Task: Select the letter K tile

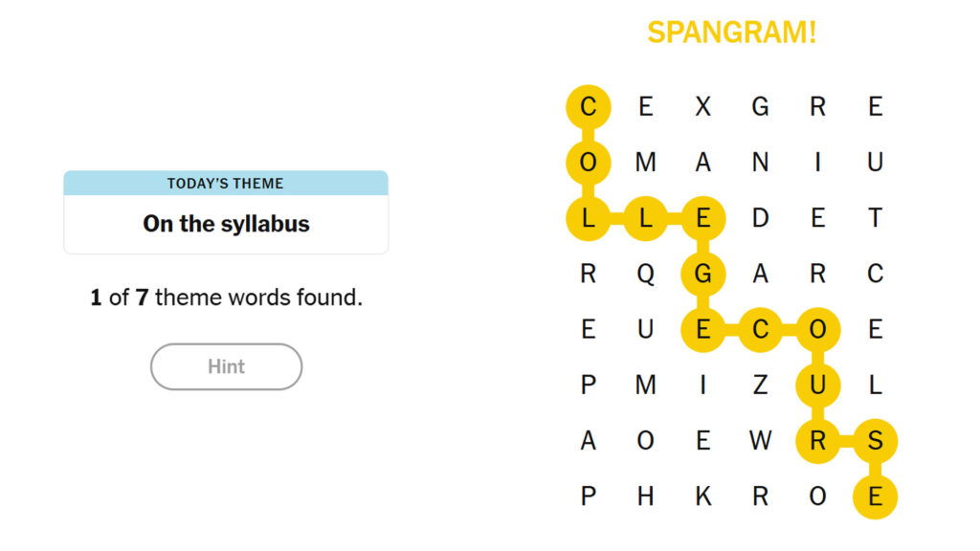Action: (x=703, y=497)
